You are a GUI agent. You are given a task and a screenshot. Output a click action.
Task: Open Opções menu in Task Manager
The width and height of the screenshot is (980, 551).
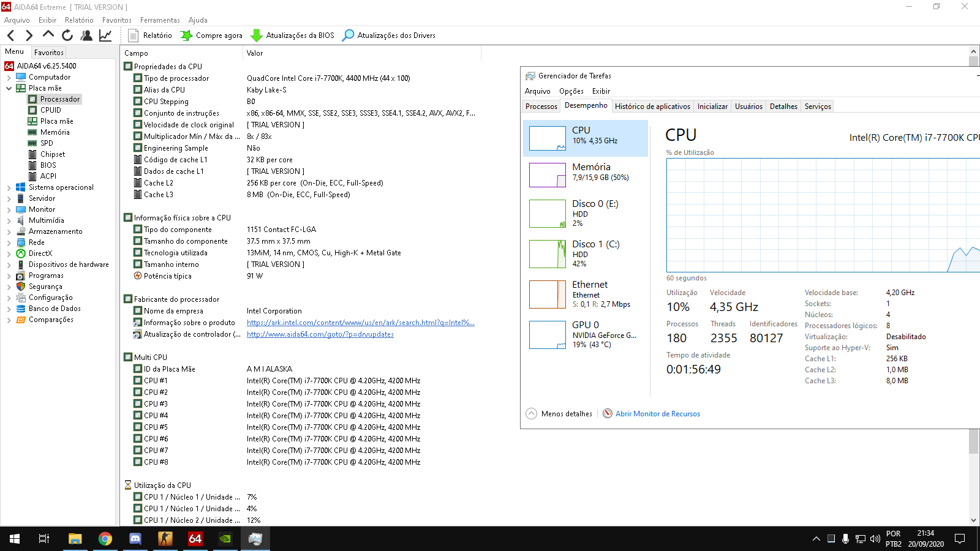click(571, 91)
